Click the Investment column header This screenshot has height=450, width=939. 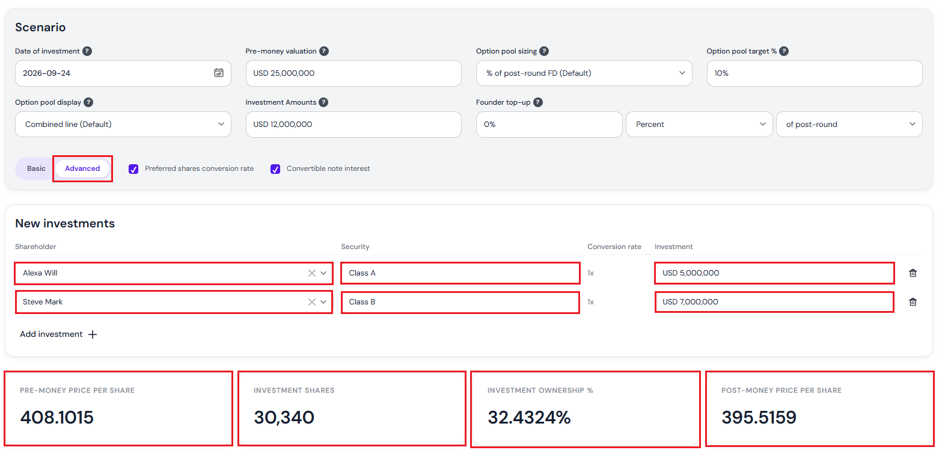click(x=674, y=247)
